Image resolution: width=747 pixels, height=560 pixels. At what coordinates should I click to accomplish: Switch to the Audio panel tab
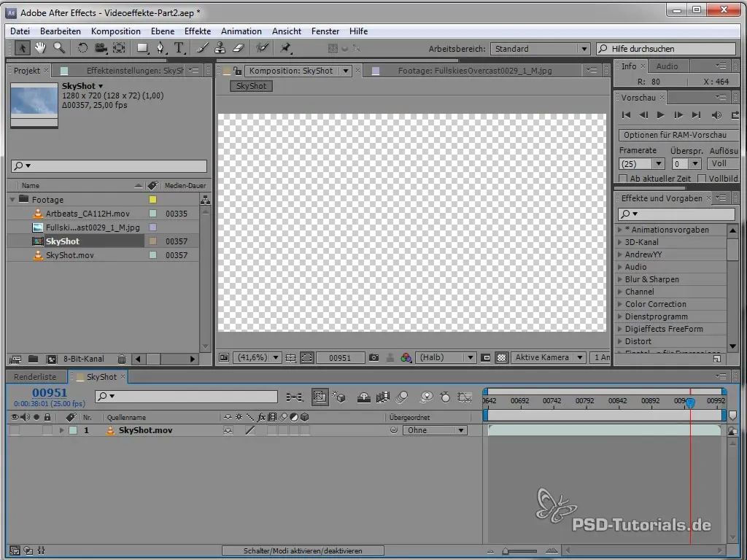[667, 66]
